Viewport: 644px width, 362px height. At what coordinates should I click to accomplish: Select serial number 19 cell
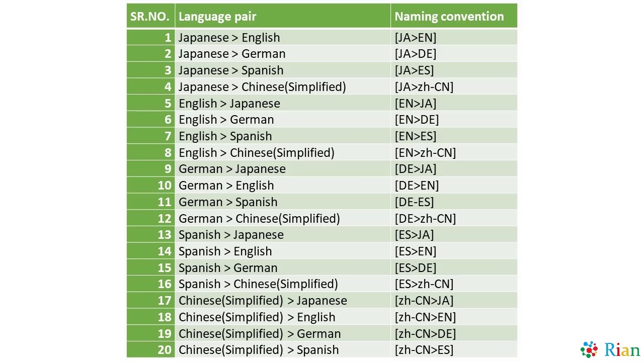coord(165,334)
